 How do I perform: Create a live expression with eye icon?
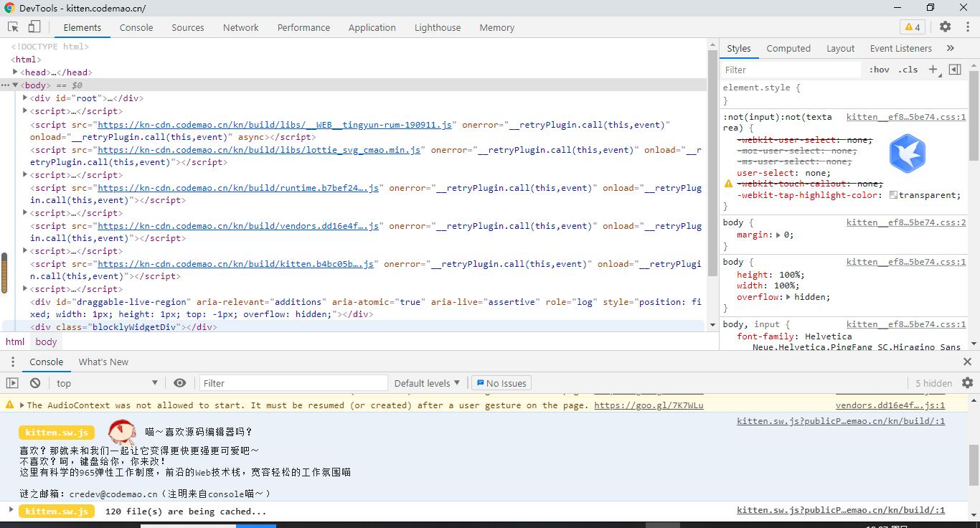(179, 383)
